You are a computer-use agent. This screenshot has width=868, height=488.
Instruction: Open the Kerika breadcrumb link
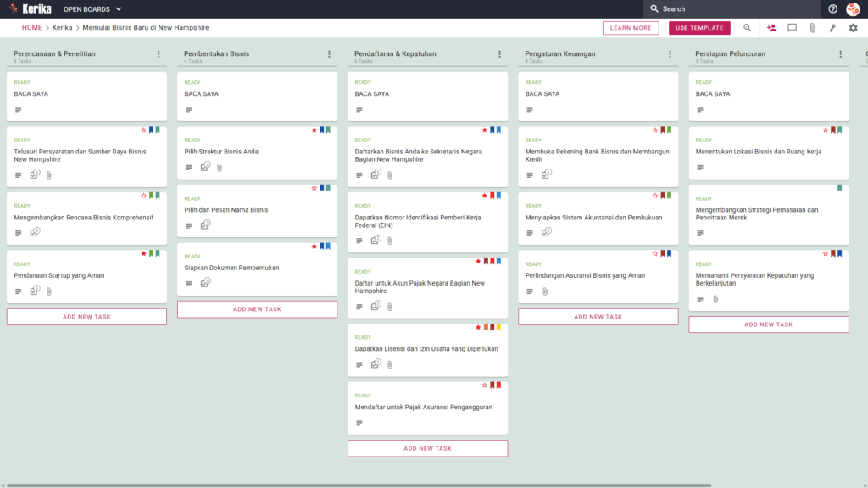pyautogui.click(x=62, y=28)
